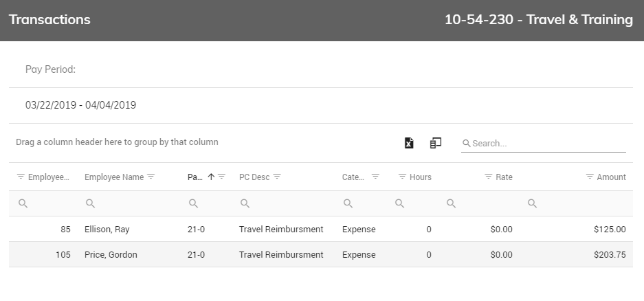Screen dimensions: 644x301
Task: Open filter icon for Amount column
Action: (590, 177)
